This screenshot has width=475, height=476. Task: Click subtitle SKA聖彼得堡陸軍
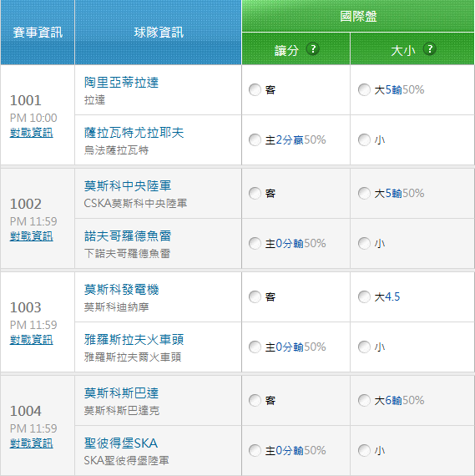[126, 461]
